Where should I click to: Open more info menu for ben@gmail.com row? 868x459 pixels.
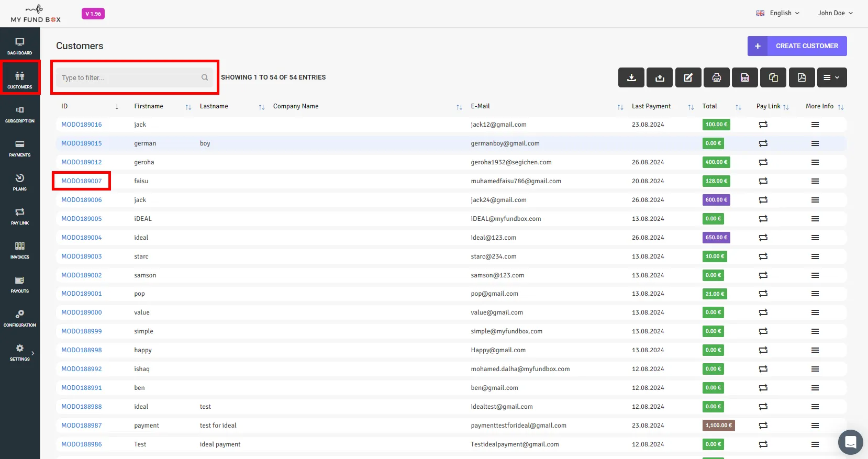point(815,388)
